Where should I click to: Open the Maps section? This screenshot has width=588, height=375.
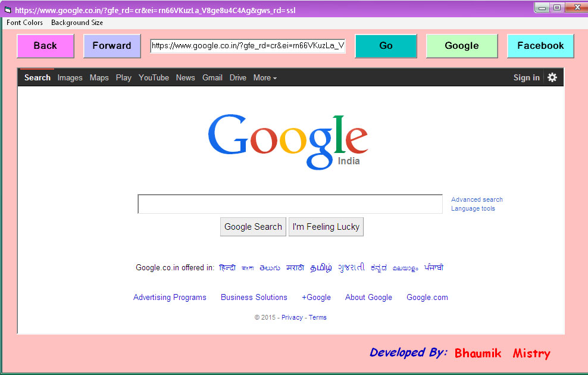99,77
